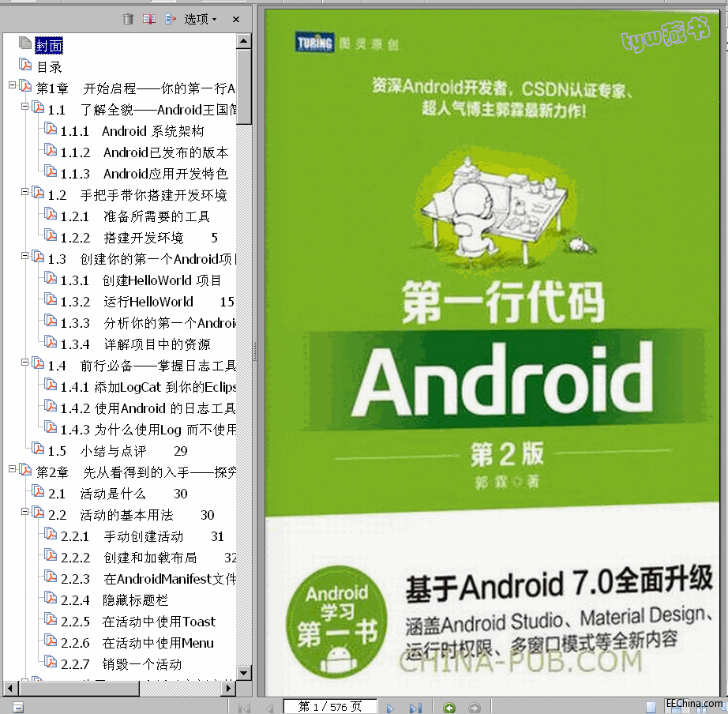Go to 2.2.7 销毁一个活动
The width and height of the screenshot is (728, 714).
coord(121,665)
